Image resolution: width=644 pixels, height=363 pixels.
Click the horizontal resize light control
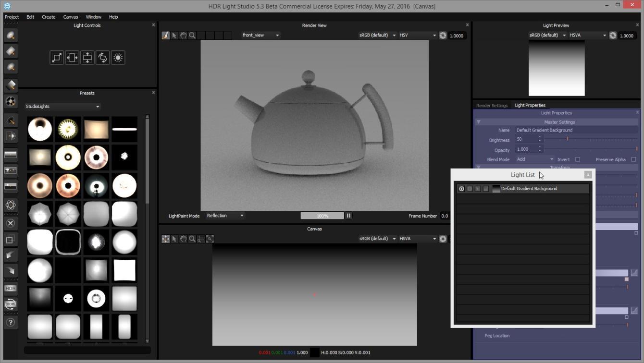coord(72,58)
